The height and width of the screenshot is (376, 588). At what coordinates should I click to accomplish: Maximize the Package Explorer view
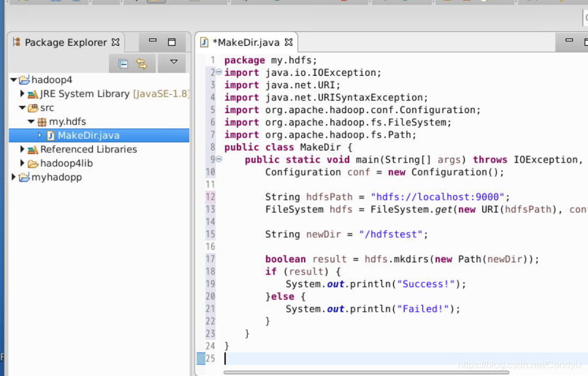point(172,42)
